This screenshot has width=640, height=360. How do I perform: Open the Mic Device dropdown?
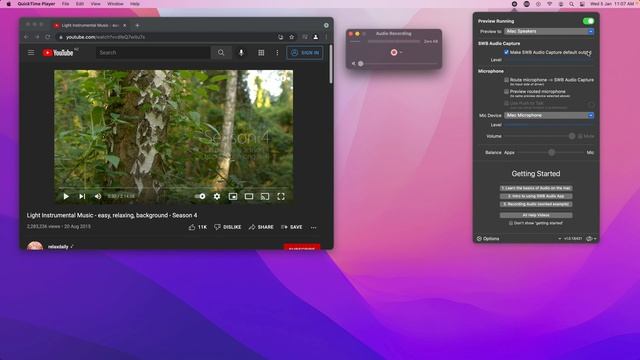(549, 116)
